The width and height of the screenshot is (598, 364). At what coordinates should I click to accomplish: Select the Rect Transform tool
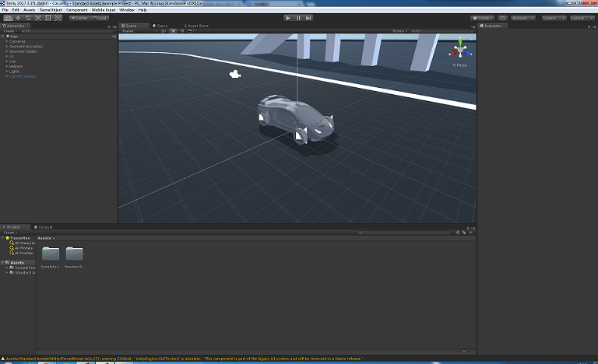(x=47, y=17)
